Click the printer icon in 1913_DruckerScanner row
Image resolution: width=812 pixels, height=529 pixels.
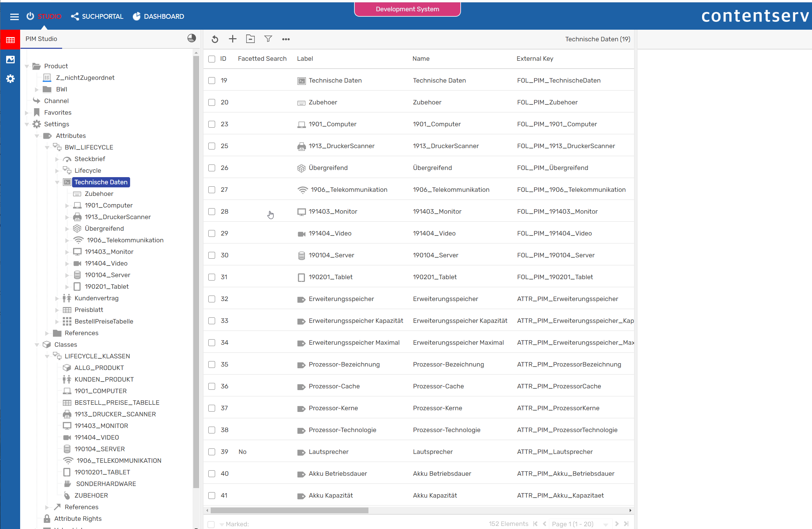pyautogui.click(x=302, y=146)
